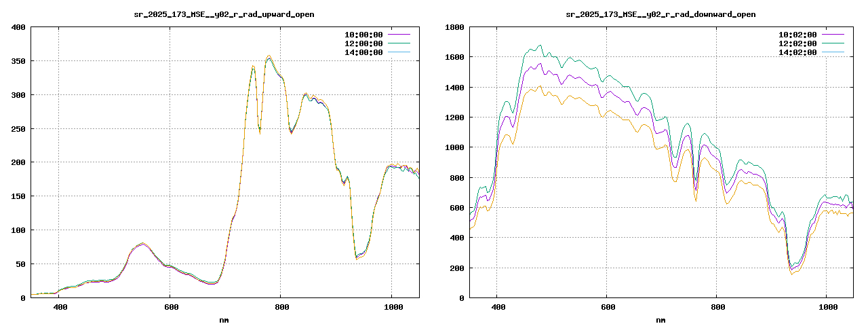Click the blue line sample beside 14:02:00
This screenshot has height=326, width=868.
pos(833,52)
